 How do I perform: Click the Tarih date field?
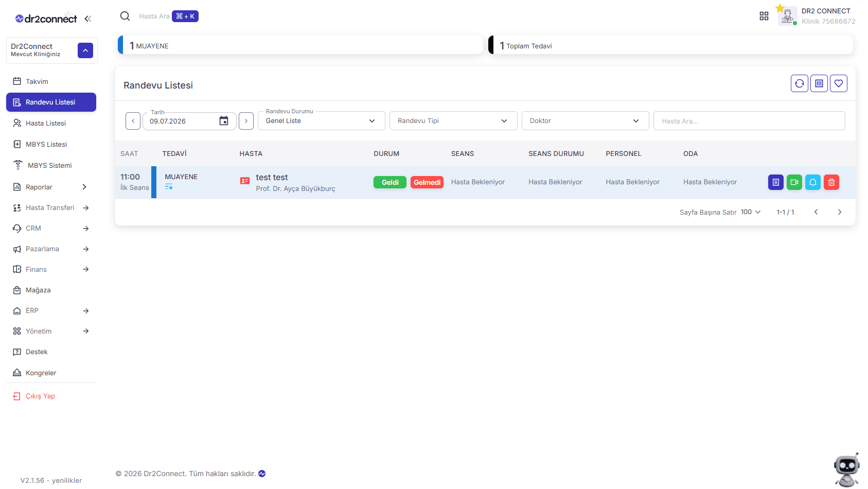(x=189, y=121)
